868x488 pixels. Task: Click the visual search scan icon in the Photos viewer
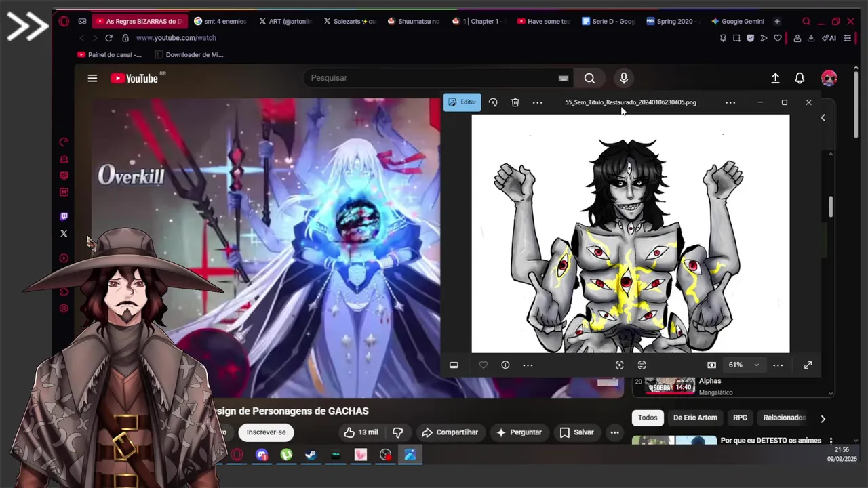pyautogui.click(x=619, y=365)
